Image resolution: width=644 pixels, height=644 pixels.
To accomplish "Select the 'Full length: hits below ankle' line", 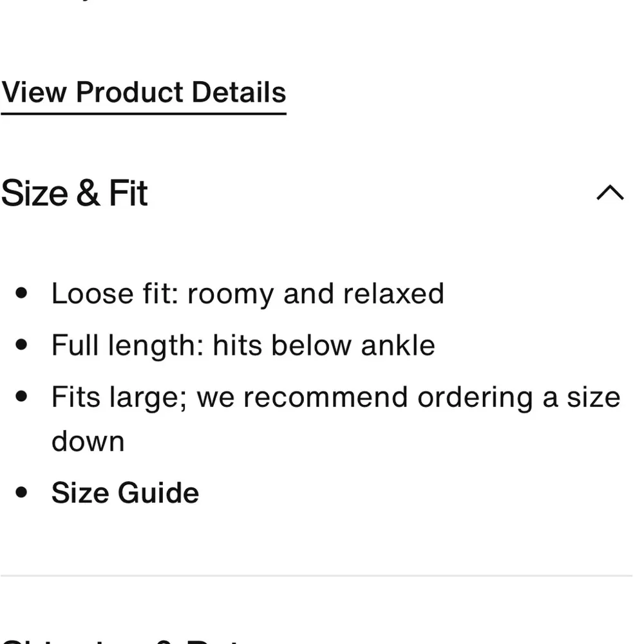I will point(243,345).
